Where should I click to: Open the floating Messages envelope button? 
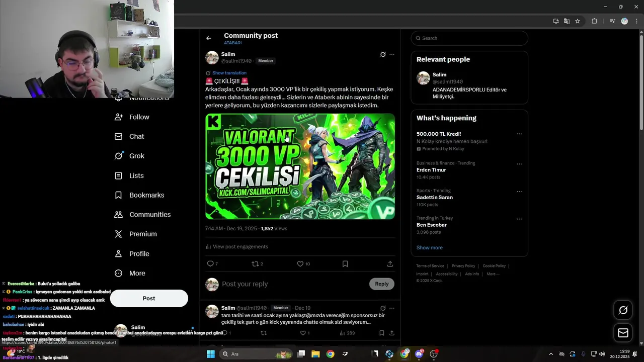pos(623,333)
